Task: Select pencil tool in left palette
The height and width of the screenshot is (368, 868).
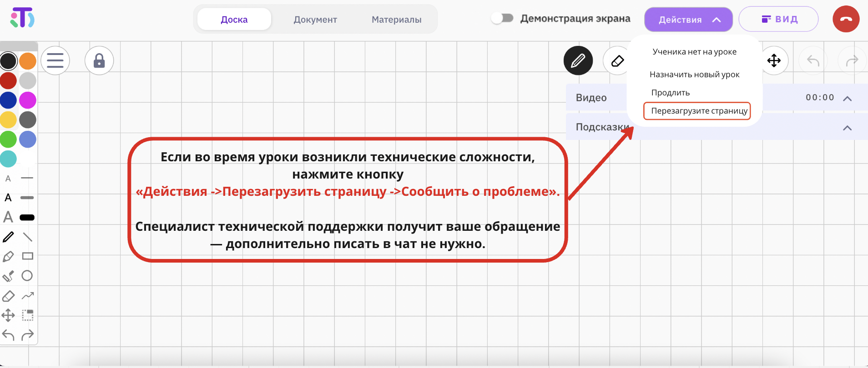Action: coord(8,237)
